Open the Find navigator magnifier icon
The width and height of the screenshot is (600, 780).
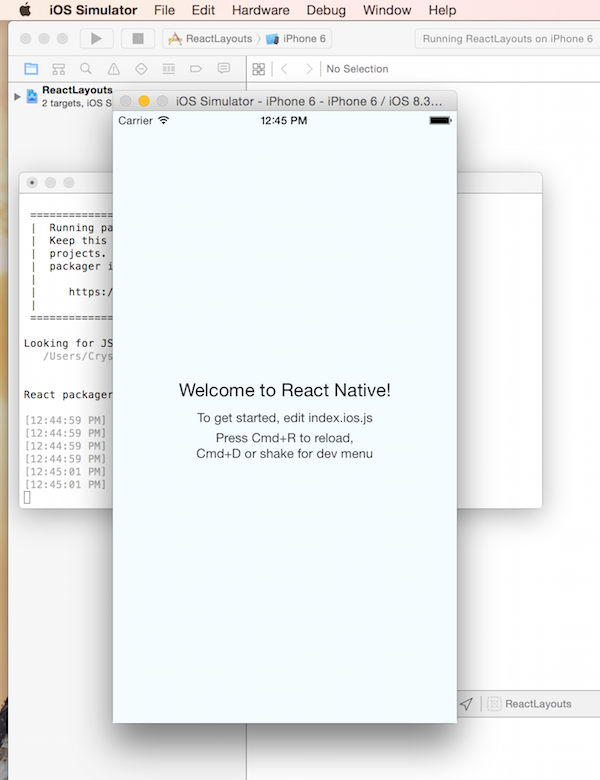point(86,69)
